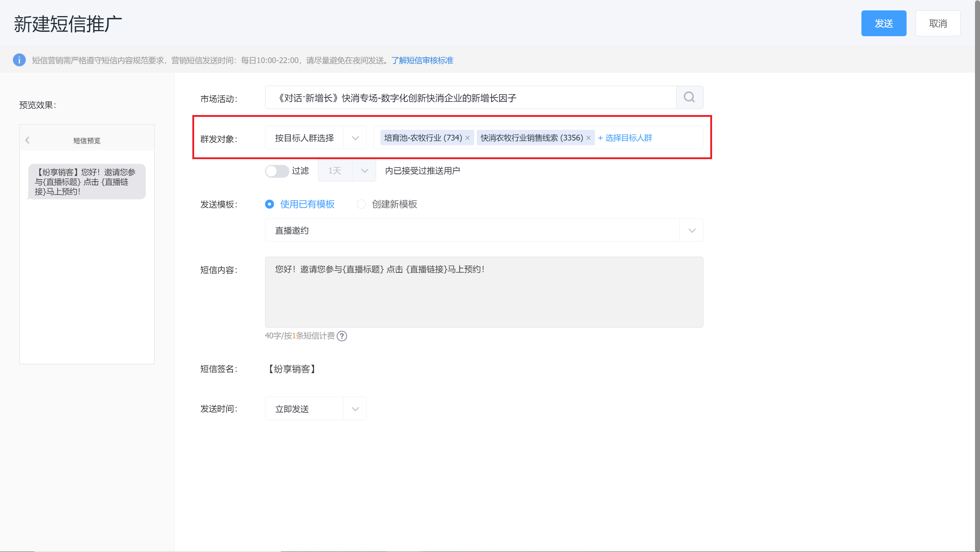This screenshot has height=552, width=980.
Task: Open the 按目标人群选择 dropdown
Action: click(x=316, y=138)
